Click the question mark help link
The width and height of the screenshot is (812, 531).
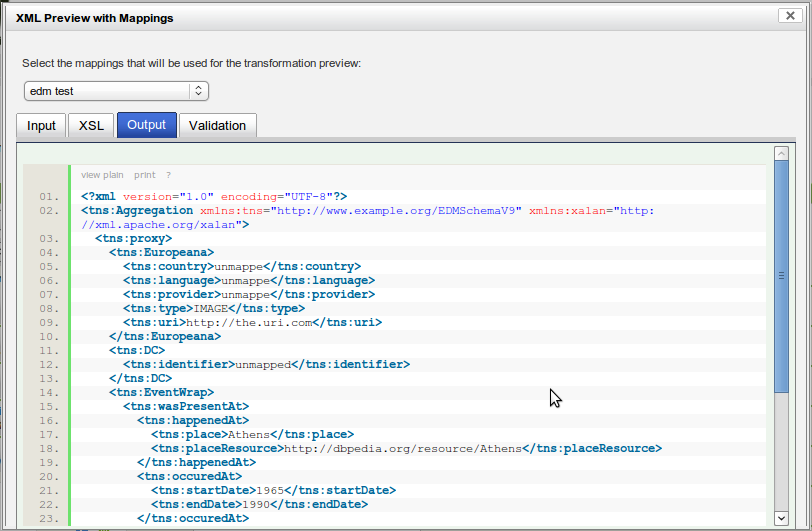168,175
